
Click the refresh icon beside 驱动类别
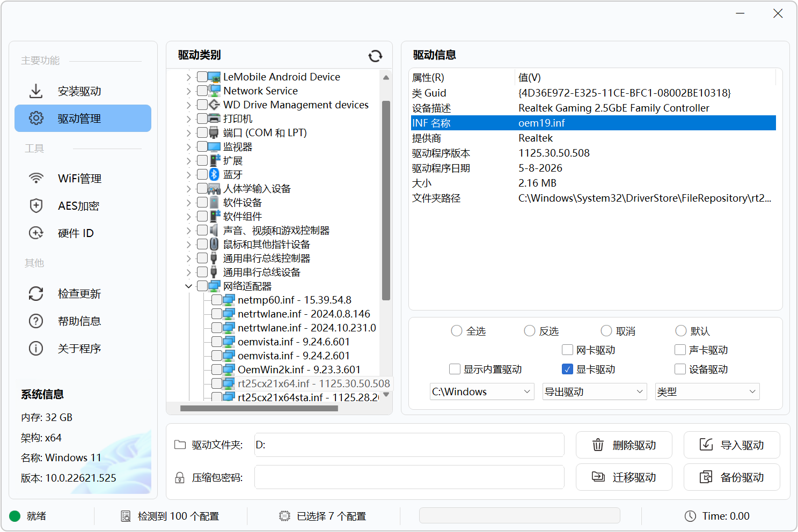pos(375,56)
